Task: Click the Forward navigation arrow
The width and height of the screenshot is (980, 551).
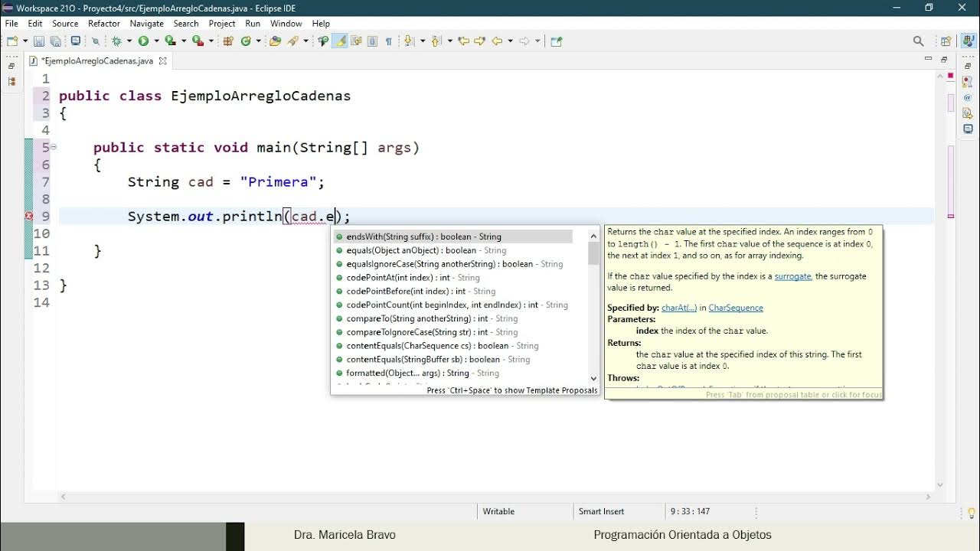Action: 524,41
